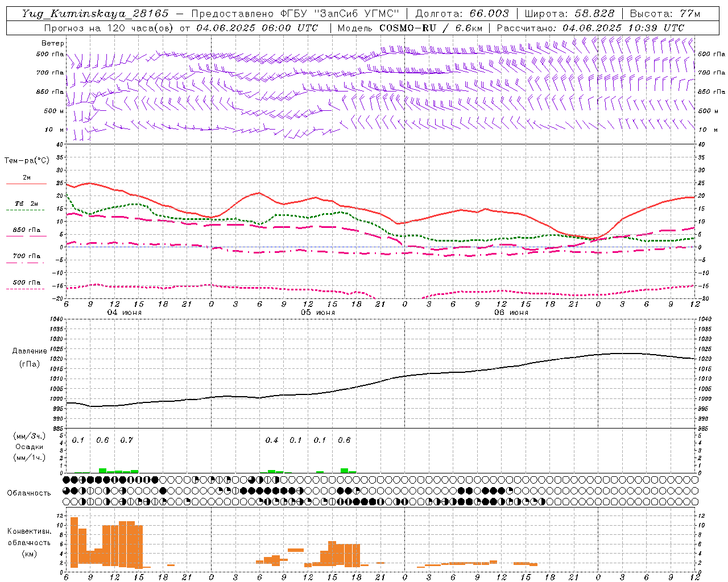The width and height of the screenshot is (728, 582).
Task: Click the red 2м legend line sample
Action: coord(26,184)
